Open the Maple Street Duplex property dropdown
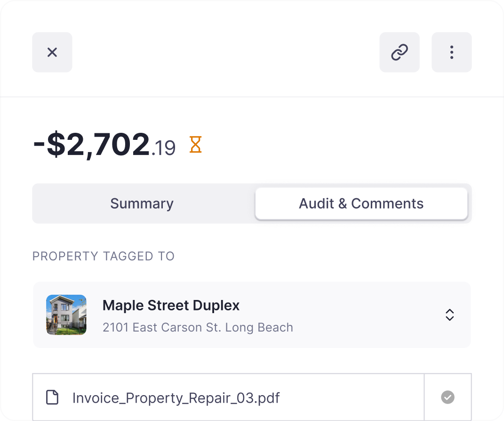504x421 pixels. point(252,315)
